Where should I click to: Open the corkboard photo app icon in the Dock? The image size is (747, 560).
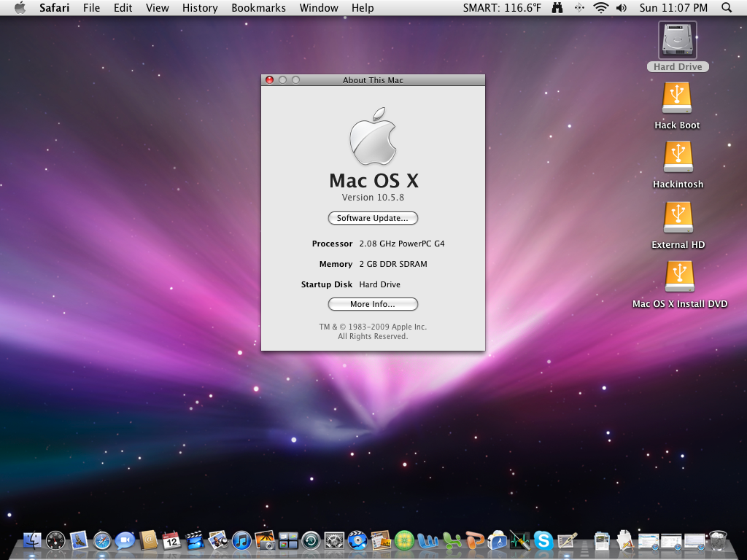click(381, 540)
